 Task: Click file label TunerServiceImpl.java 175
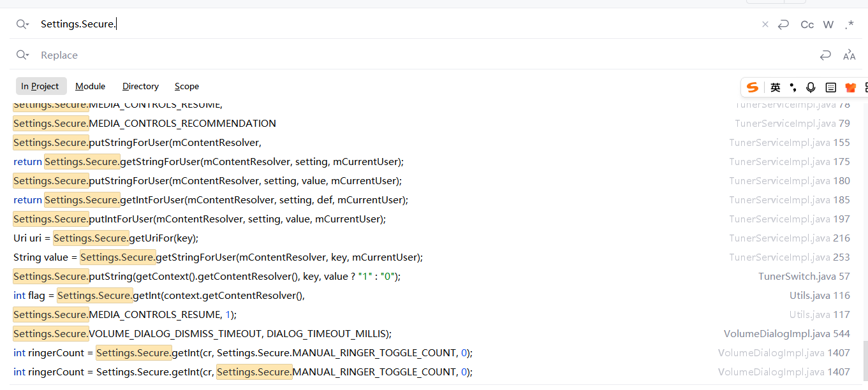[790, 161]
